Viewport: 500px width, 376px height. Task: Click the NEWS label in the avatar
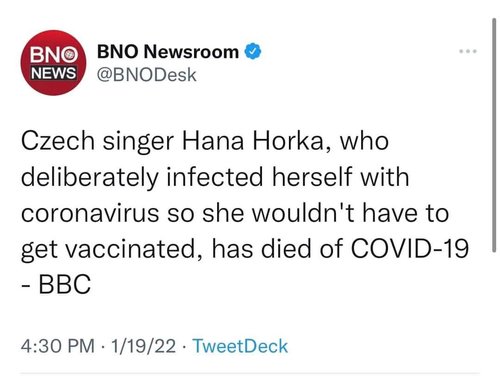(x=53, y=73)
